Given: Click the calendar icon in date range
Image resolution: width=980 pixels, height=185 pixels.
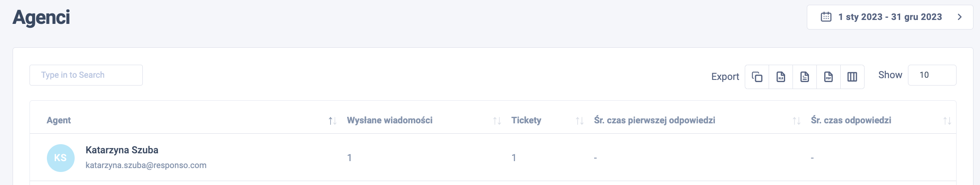Looking at the screenshot, I should pyautogui.click(x=826, y=17).
